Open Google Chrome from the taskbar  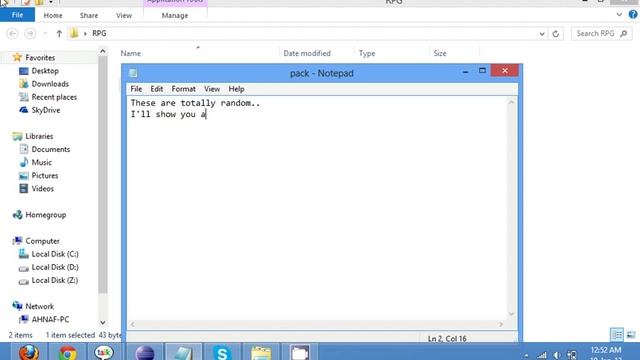(67, 352)
